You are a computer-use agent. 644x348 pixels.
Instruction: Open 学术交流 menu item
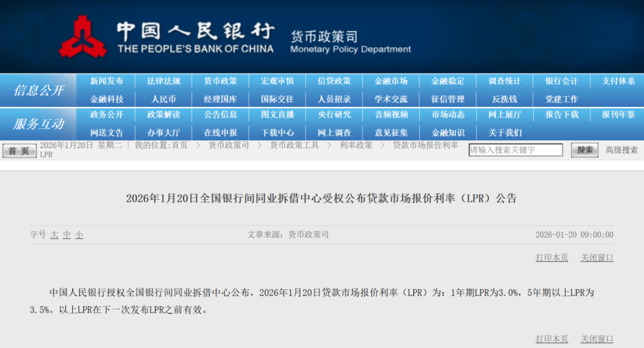pos(391,99)
